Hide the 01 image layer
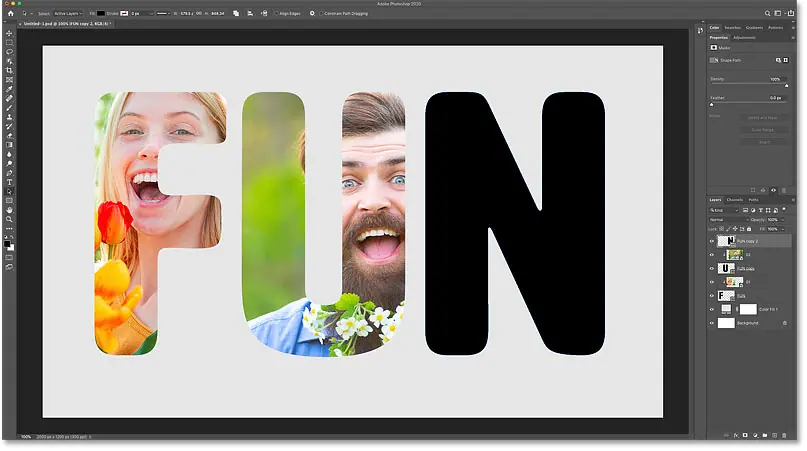 tap(712, 282)
